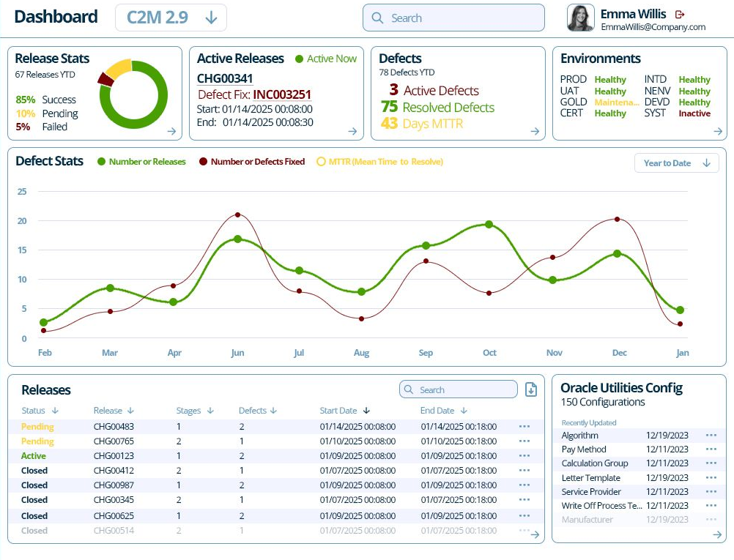Toggle MTTR legend series on chart
This screenshot has width=734, height=560.
click(x=379, y=161)
